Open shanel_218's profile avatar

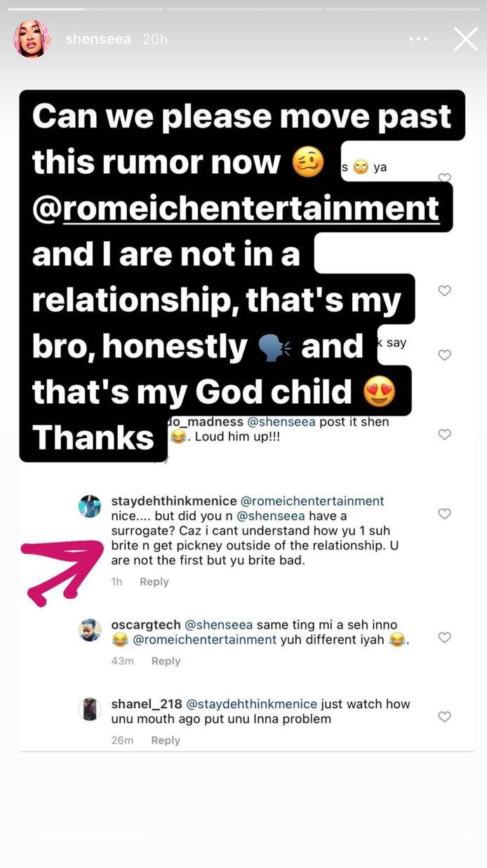point(90,709)
